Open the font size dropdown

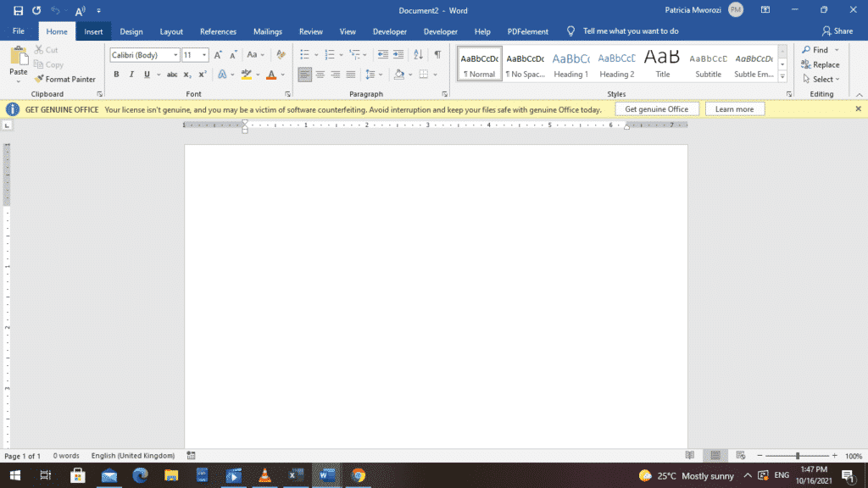point(203,54)
